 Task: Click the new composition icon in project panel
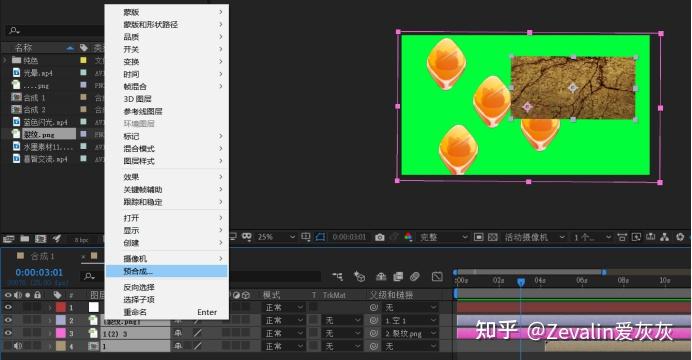coord(40,239)
